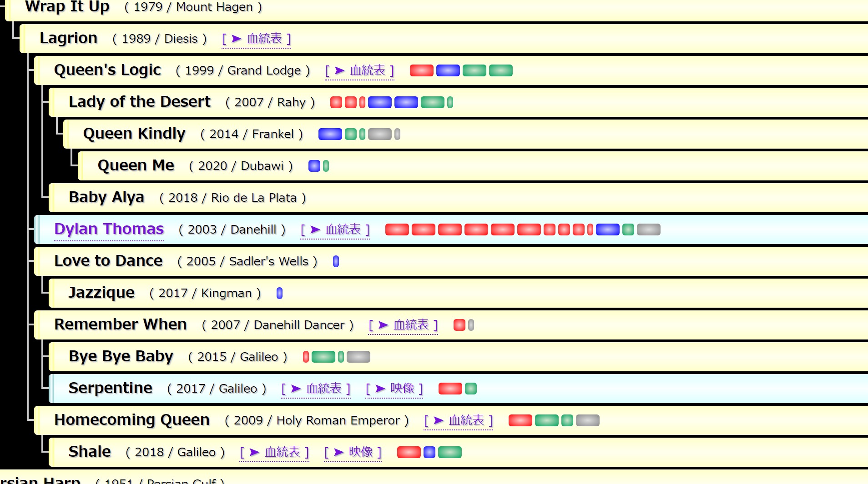The height and width of the screenshot is (484, 868).
Task: Play Serpentine's 映像 video link
Action: 394,389
